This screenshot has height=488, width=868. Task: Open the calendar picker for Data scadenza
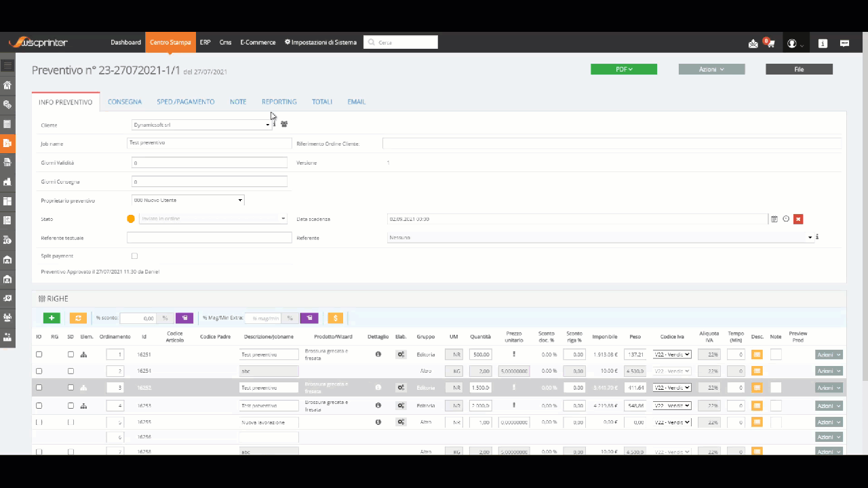click(x=774, y=219)
